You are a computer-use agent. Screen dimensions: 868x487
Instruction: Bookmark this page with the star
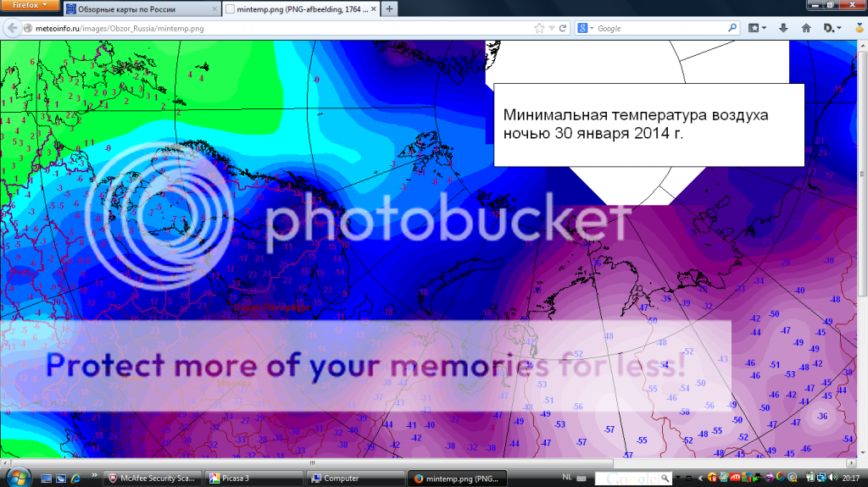tap(539, 28)
